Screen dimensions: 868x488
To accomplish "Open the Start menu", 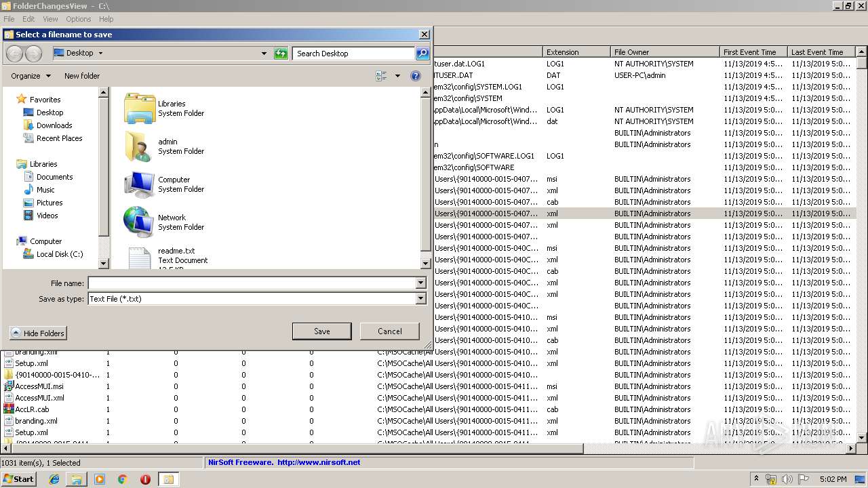I will tap(19, 479).
